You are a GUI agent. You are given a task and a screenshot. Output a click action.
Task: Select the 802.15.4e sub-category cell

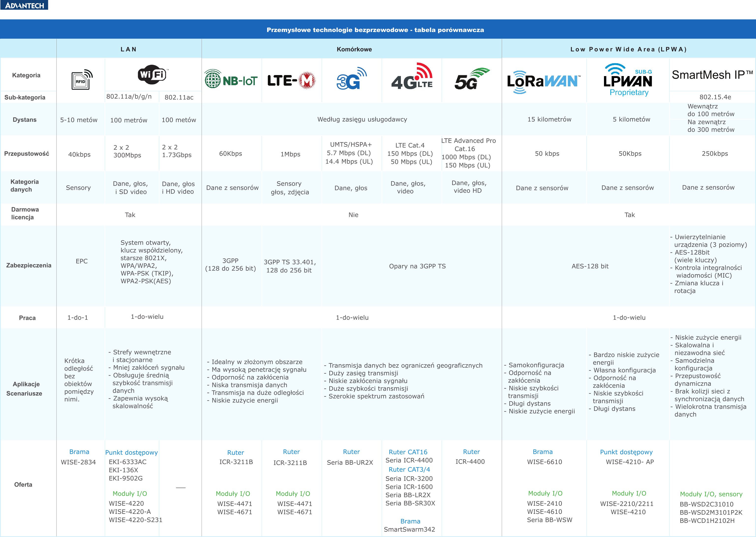point(715,97)
